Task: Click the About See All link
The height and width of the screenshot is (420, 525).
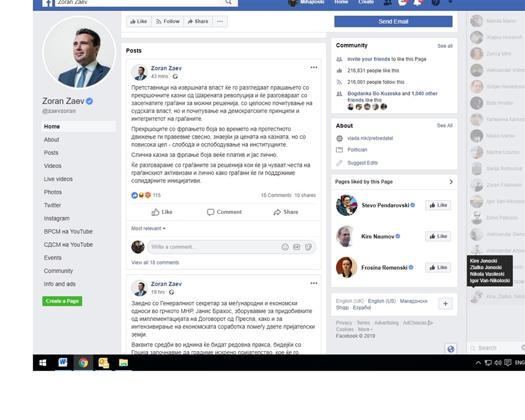Action: tap(444, 125)
